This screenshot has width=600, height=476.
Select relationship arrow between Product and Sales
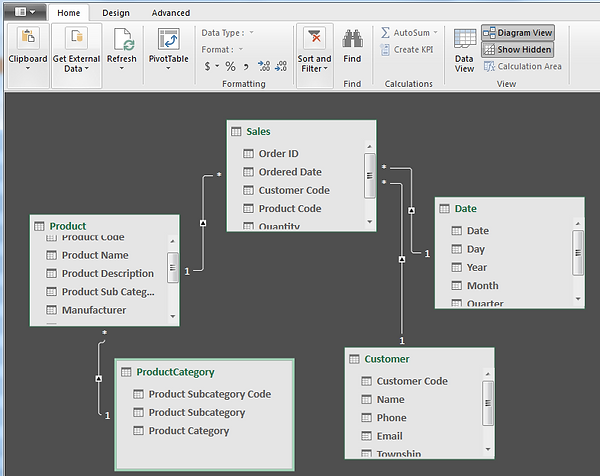(203, 223)
